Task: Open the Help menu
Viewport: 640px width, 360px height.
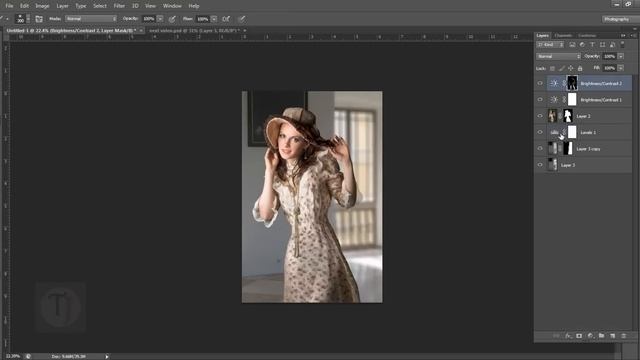Action: tap(193, 6)
